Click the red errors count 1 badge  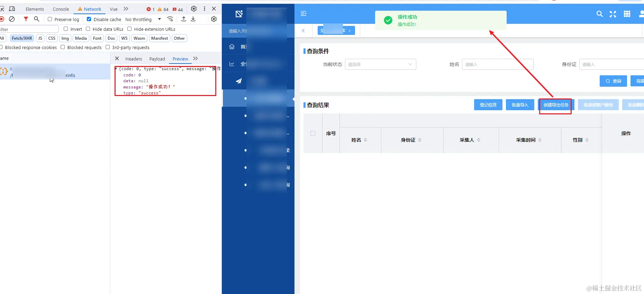tap(151, 9)
